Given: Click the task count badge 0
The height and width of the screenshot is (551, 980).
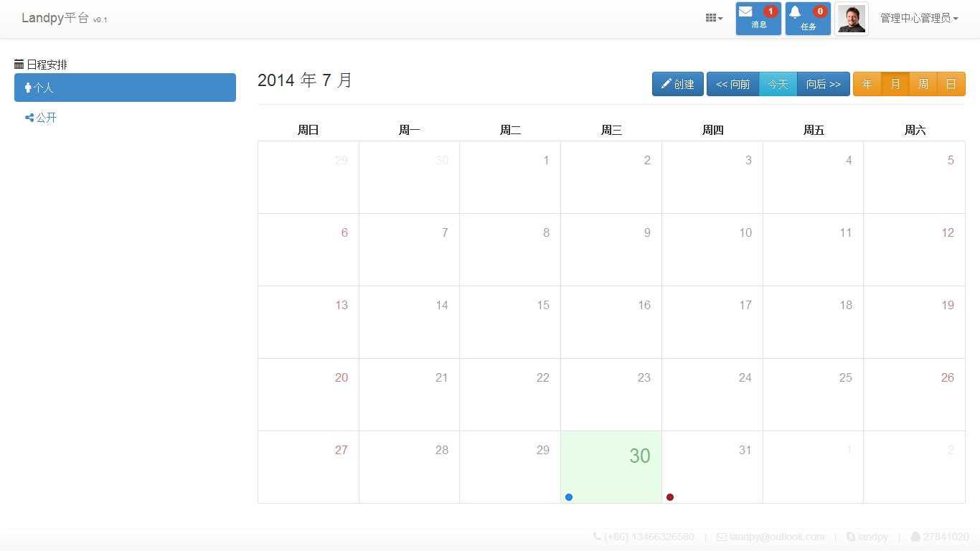Looking at the screenshot, I should (820, 11).
